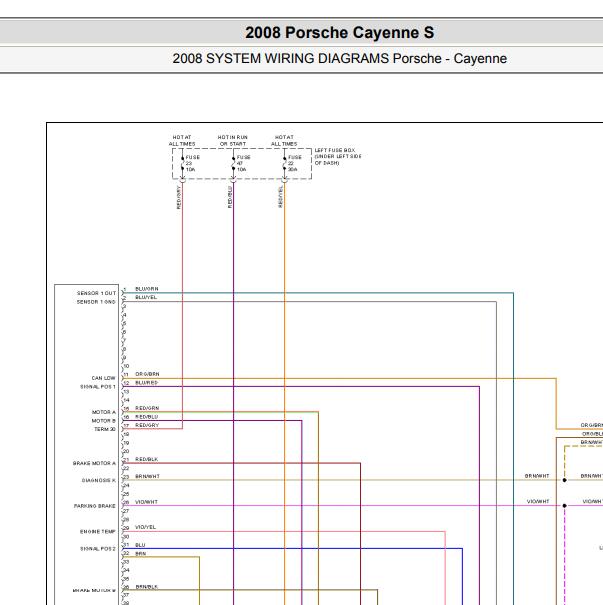The image size is (603, 605).
Task: Click the "BRN/WHT" wire label at pin 23
Action: [x=147, y=476]
